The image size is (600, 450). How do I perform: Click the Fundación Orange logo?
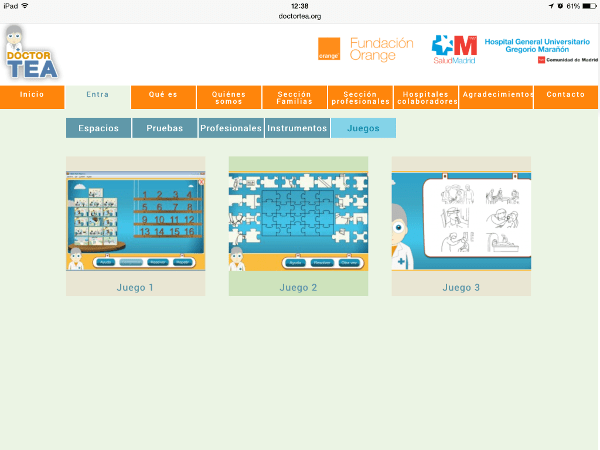pos(365,49)
